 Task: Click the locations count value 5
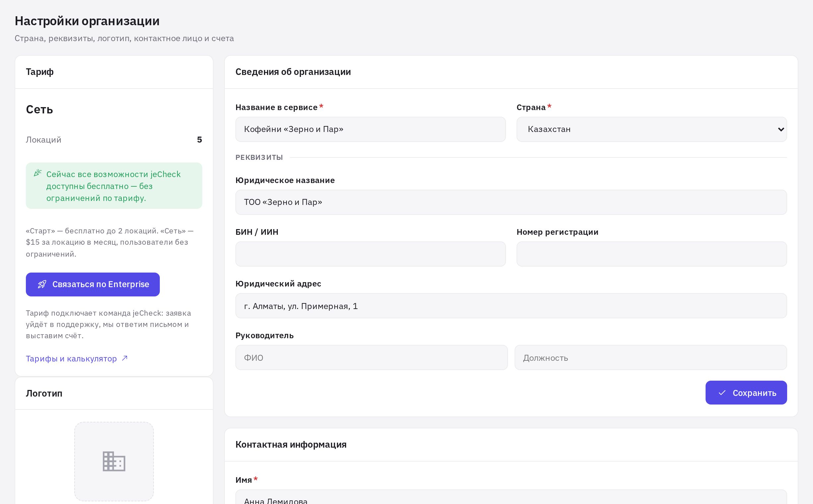pos(199,140)
